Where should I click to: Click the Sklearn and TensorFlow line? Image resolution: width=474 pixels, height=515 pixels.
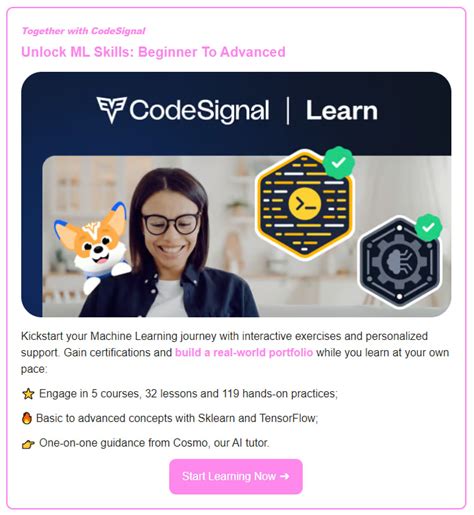pyautogui.click(x=177, y=418)
